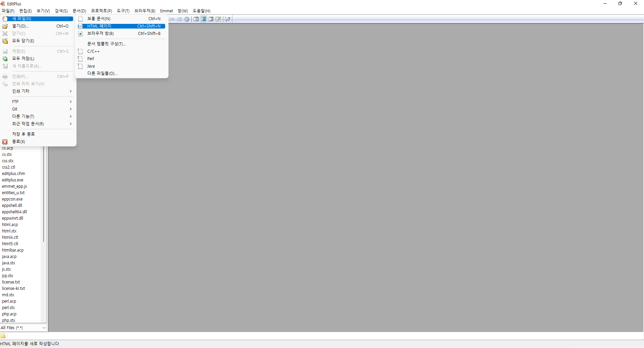Open the 프로젝트(P) menu

point(101,11)
